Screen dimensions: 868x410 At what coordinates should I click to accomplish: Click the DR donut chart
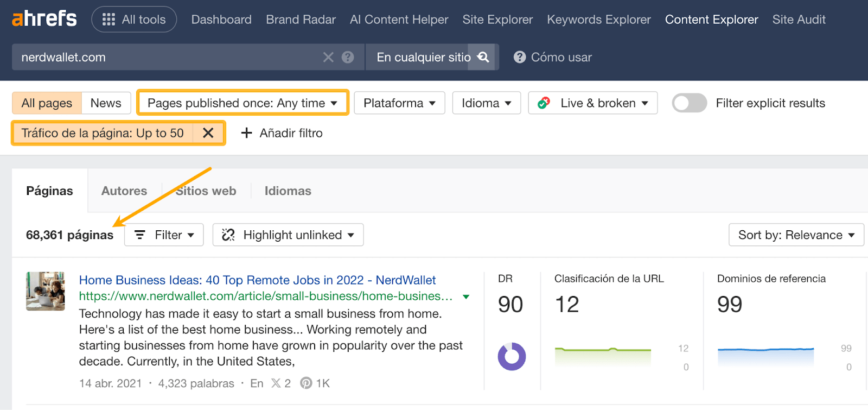pyautogui.click(x=512, y=357)
